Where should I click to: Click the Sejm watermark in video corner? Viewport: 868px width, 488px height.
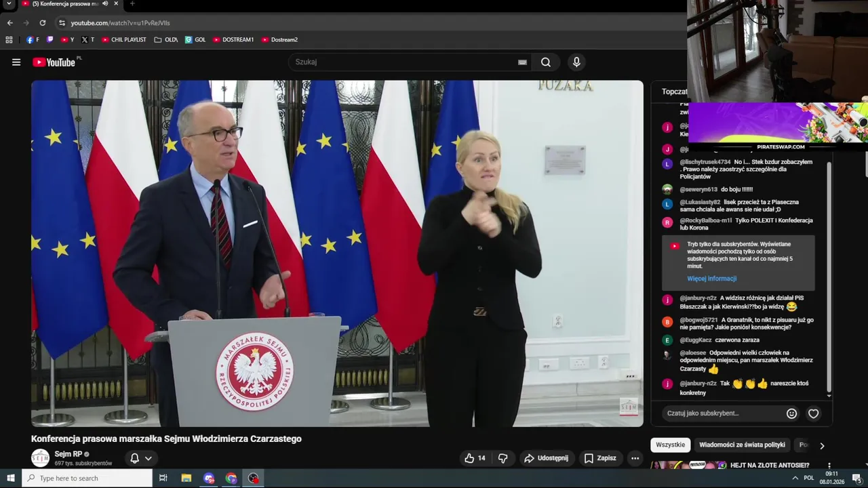point(629,407)
